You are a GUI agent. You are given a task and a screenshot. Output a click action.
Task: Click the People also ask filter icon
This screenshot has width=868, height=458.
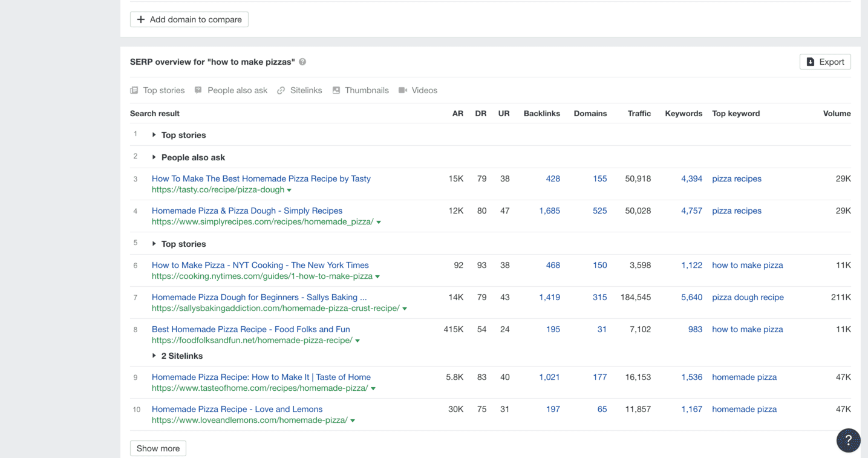(198, 90)
